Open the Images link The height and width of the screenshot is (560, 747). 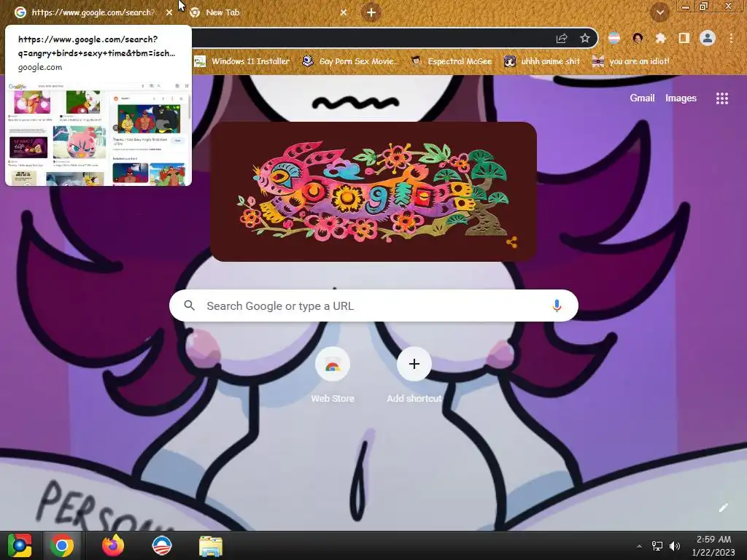point(681,98)
